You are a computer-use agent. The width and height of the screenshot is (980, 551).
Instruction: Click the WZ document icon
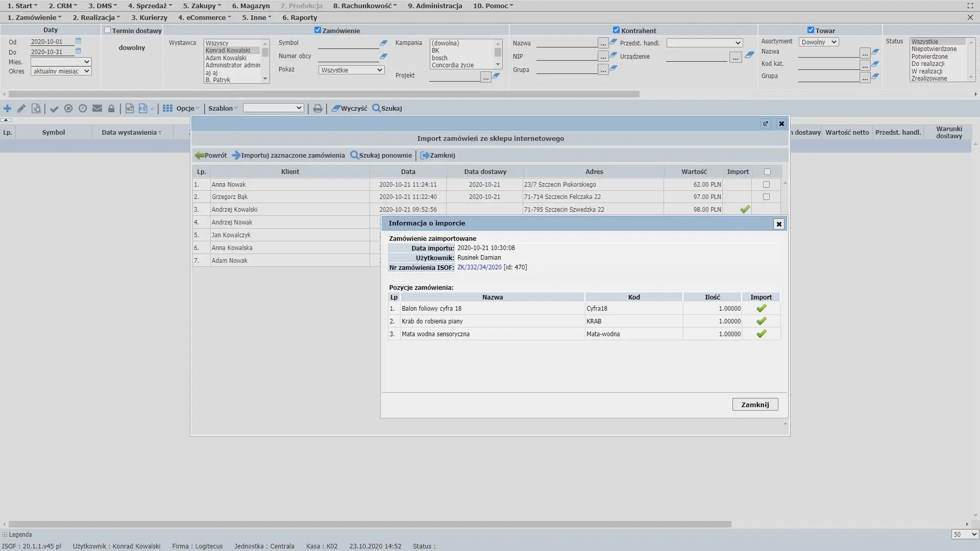[130, 109]
